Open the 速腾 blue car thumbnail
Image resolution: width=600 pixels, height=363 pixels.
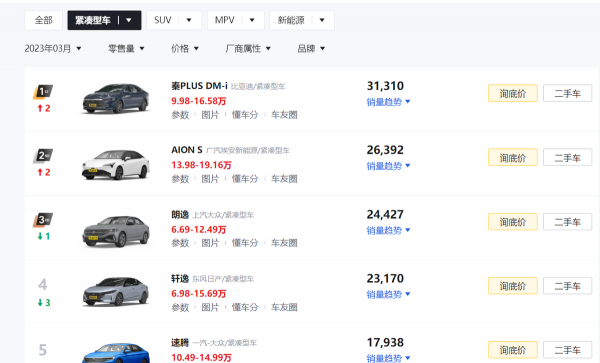point(116,353)
